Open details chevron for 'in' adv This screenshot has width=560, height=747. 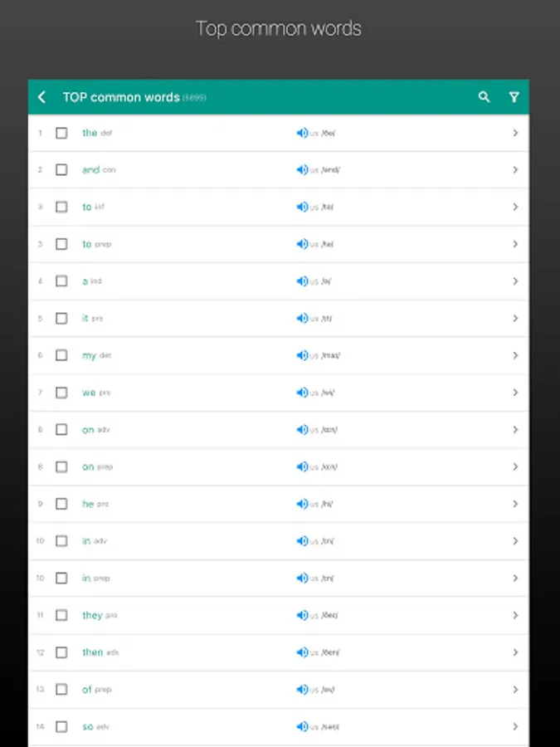point(515,540)
